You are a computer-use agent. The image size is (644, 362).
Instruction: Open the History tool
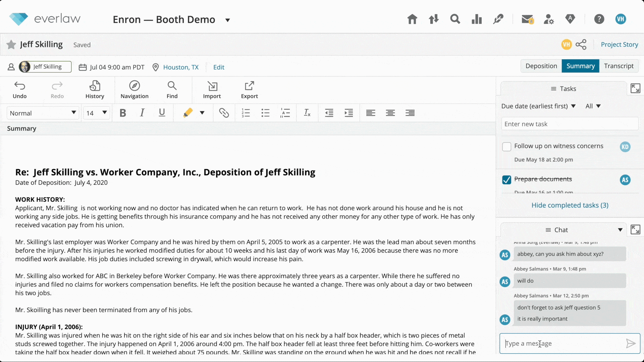[x=95, y=90]
